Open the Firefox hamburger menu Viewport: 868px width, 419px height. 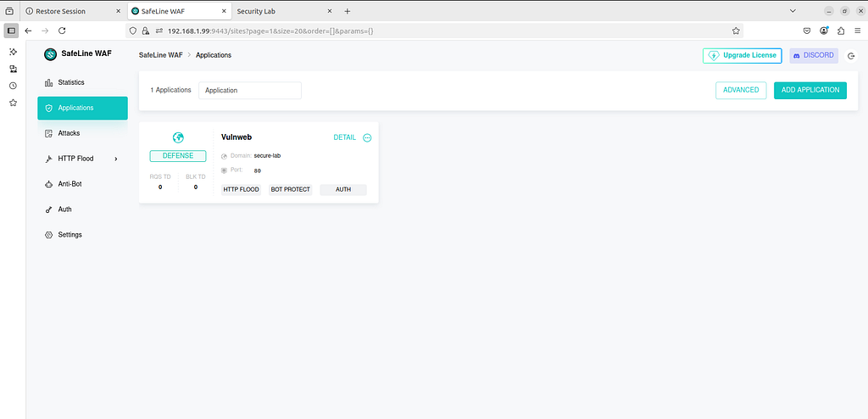pyautogui.click(x=858, y=31)
